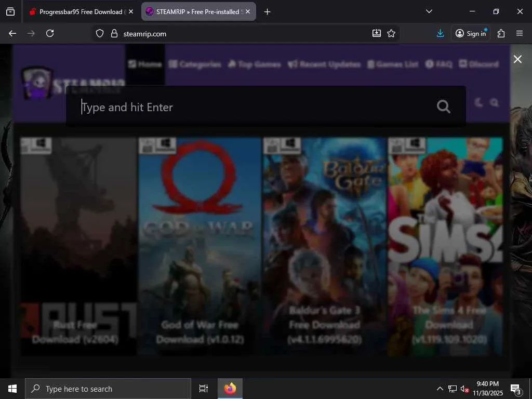Install site as app icon in address bar
Image resolution: width=532 pixels, height=399 pixels.
[x=377, y=33]
